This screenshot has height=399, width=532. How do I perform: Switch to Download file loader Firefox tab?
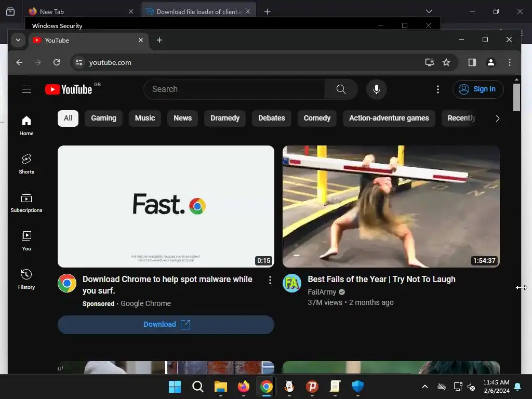199,11
